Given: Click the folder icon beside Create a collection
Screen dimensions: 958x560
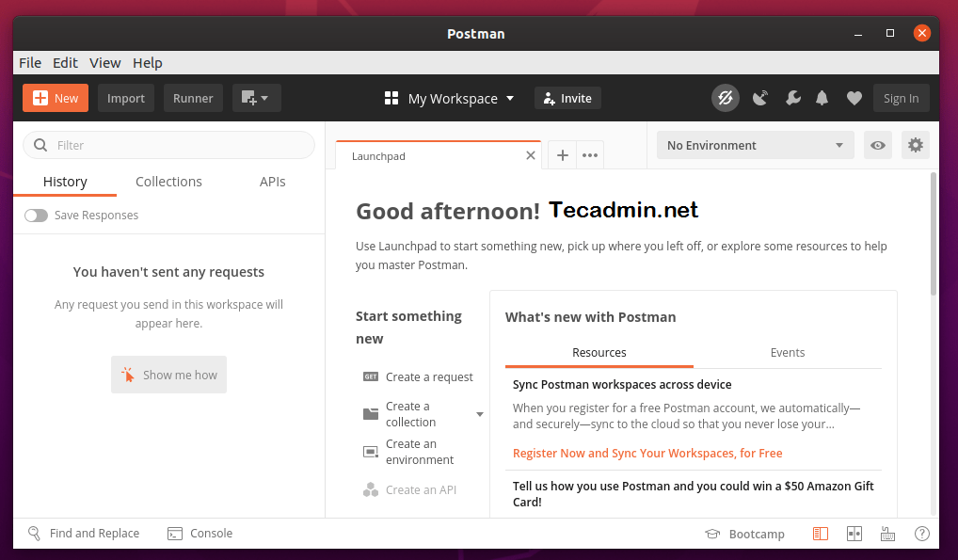Looking at the screenshot, I should click(x=371, y=414).
